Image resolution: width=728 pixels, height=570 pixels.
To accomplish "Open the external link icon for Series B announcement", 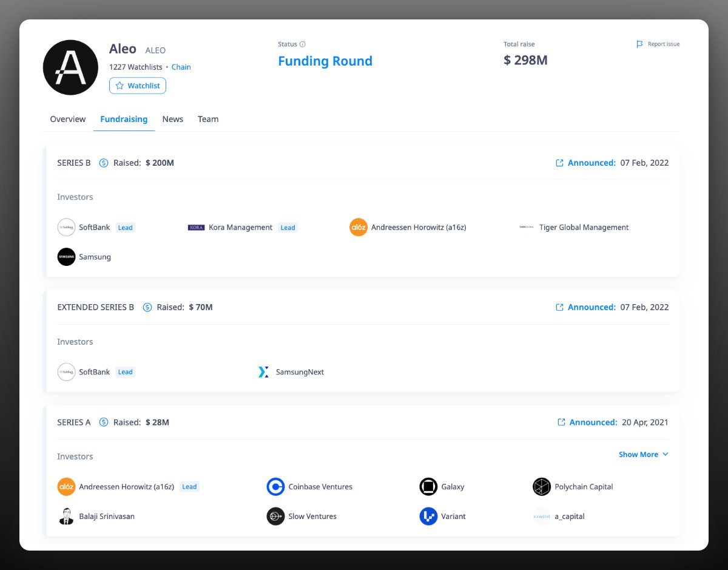I will pos(560,163).
